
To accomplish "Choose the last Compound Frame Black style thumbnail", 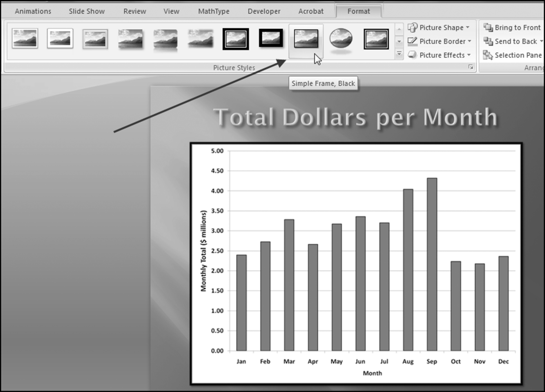I will (376, 39).
